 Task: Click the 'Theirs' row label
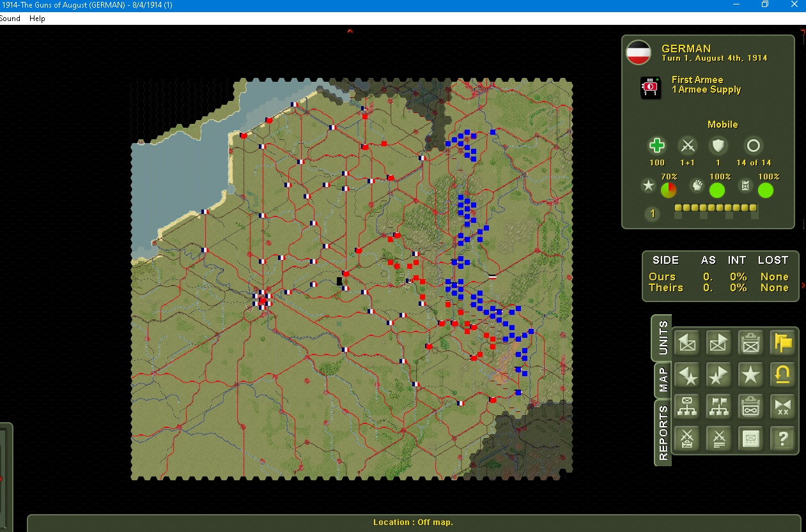pos(666,287)
